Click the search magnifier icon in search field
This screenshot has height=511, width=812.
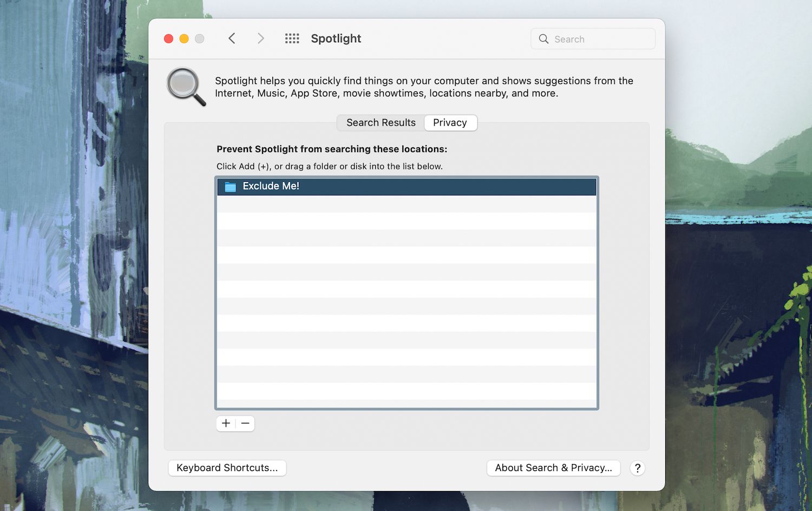pos(543,39)
